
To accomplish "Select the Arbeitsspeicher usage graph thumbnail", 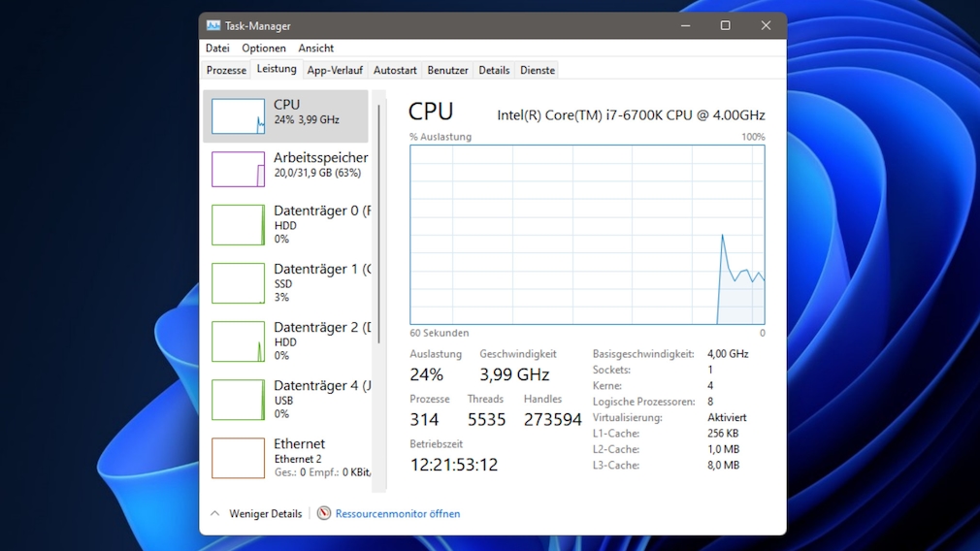I will pyautogui.click(x=238, y=169).
